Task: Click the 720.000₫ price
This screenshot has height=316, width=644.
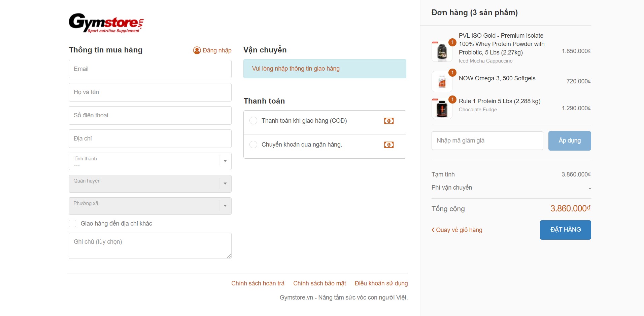Action: coord(578,81)
